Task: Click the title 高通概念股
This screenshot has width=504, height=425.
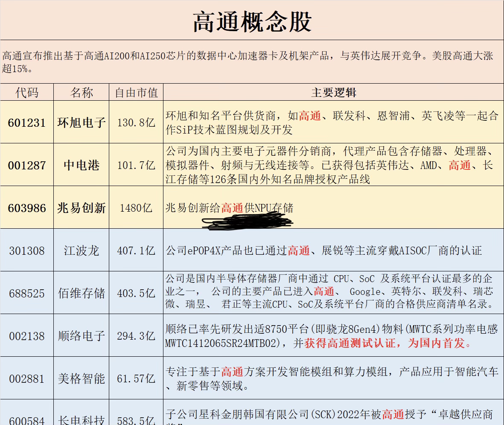Action: 252,22
